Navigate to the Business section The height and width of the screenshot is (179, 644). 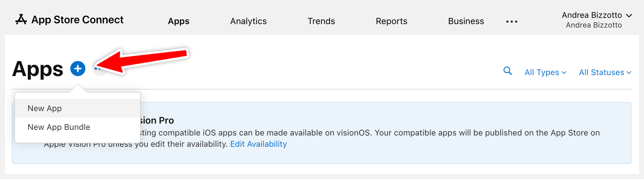tap(466, 21)
